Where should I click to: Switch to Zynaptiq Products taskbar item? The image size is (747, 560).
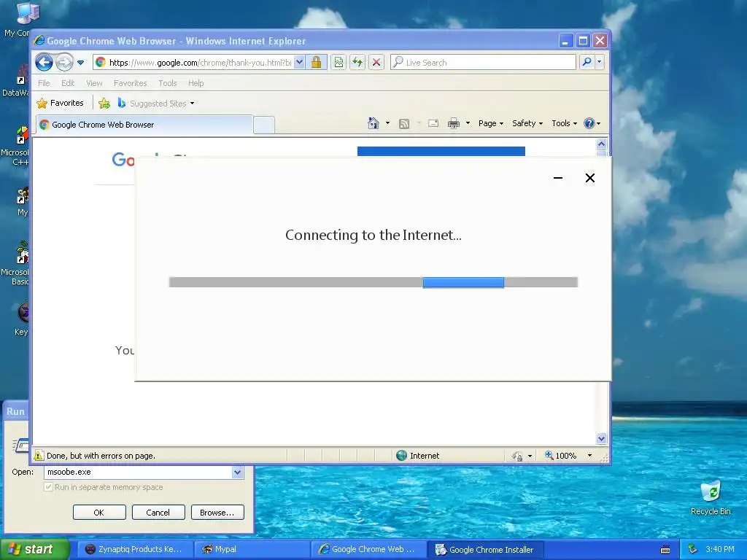pos(135,550)
